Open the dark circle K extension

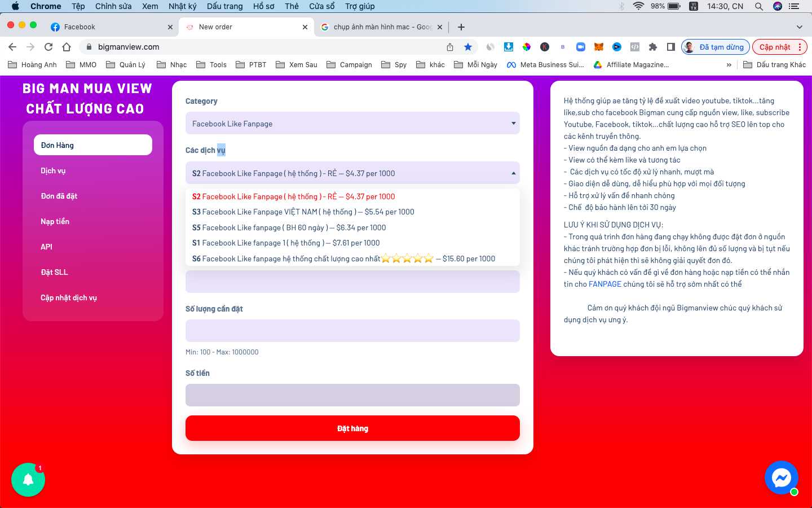545,47
